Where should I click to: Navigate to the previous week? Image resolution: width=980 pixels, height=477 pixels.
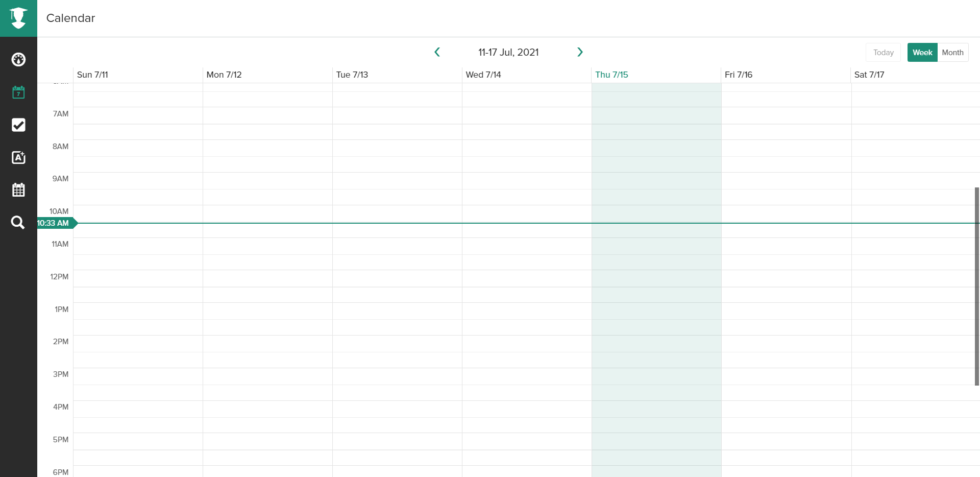pos(437,52)
